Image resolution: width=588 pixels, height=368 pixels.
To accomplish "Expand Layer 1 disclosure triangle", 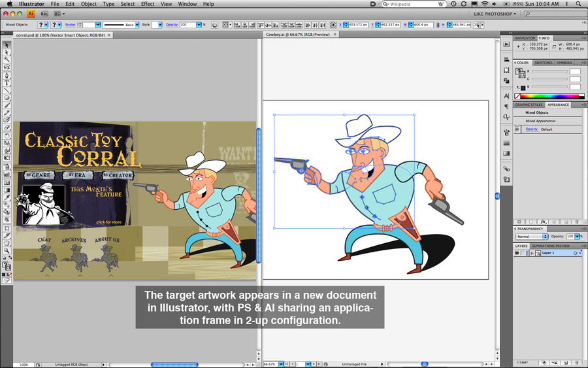I will (532, 253).
